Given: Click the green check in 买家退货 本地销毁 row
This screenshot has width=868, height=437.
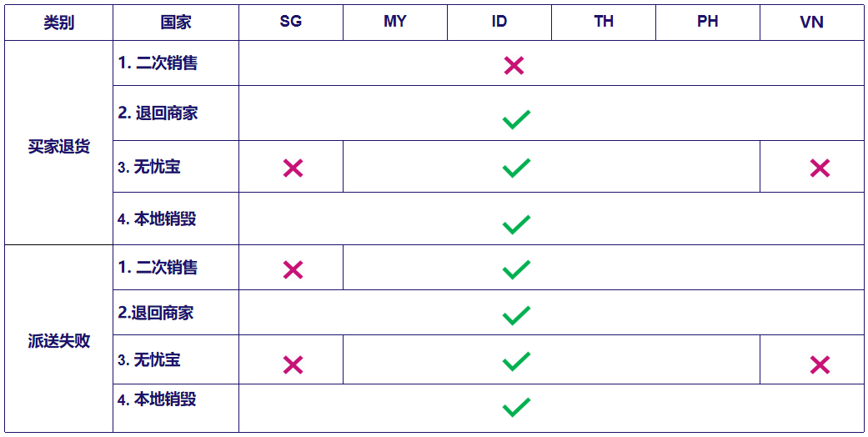Looking at the screenshot, I should tap(516, 224).
